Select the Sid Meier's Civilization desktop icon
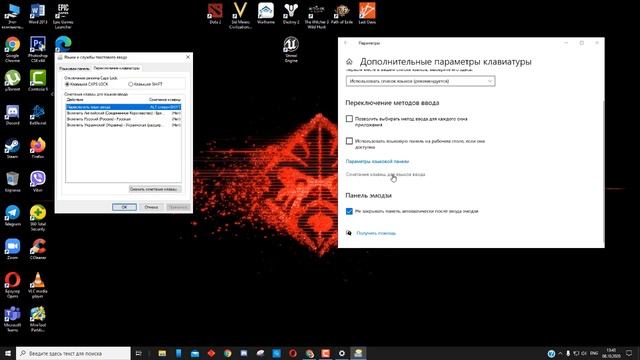The image size is (640, 360). [x=240, y=16]
